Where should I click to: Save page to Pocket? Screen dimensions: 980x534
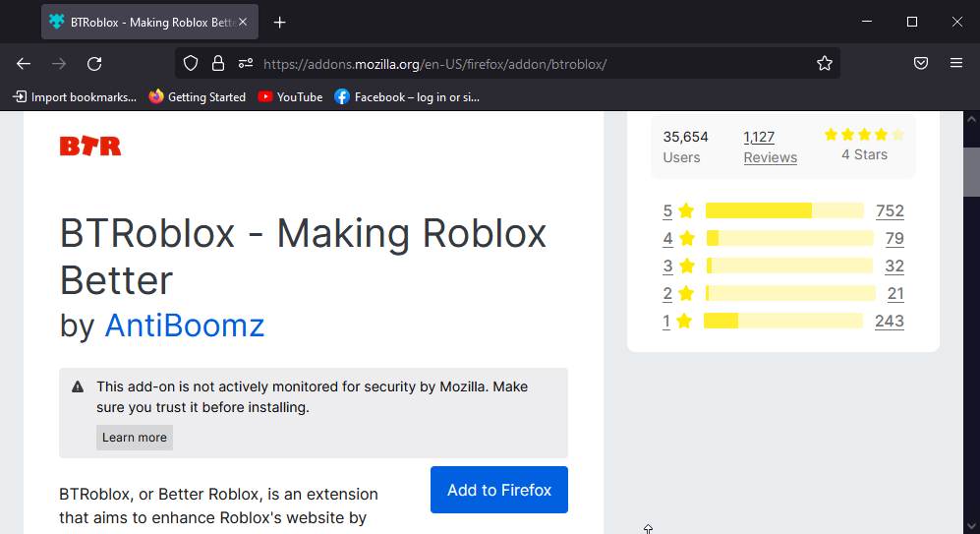[x=921, y=63]
